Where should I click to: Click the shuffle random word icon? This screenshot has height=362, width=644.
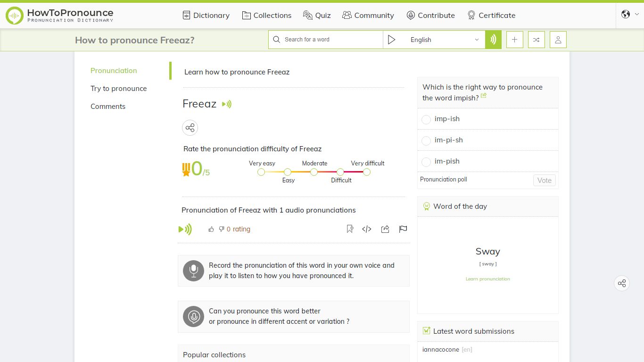(x=537, y=40)
